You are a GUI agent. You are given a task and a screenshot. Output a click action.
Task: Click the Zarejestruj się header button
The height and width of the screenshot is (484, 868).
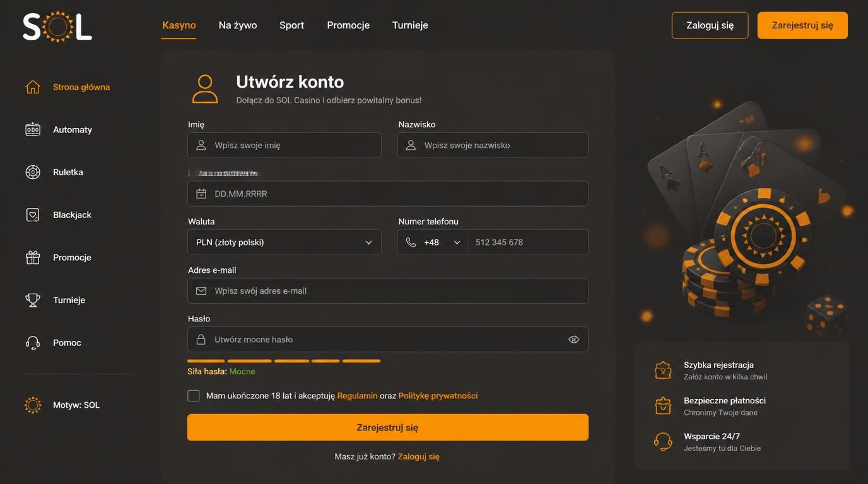[x=802, y=25]
